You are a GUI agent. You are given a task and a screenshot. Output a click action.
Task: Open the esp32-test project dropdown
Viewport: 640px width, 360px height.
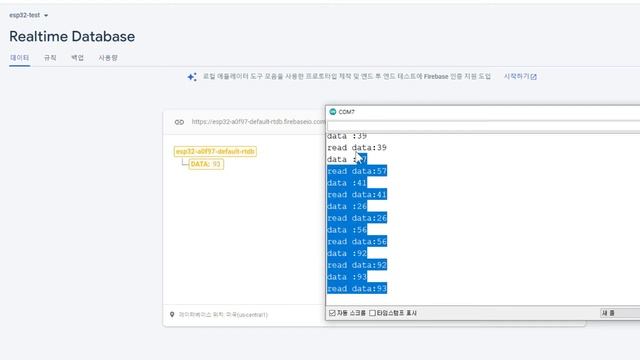pyautogui.click(x=29, y=15)
